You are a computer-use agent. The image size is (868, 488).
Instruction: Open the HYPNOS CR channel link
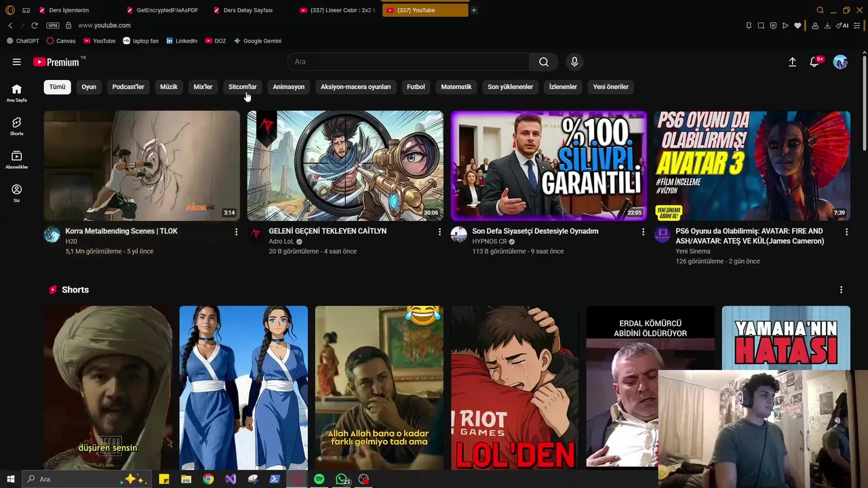coord(490,241)
